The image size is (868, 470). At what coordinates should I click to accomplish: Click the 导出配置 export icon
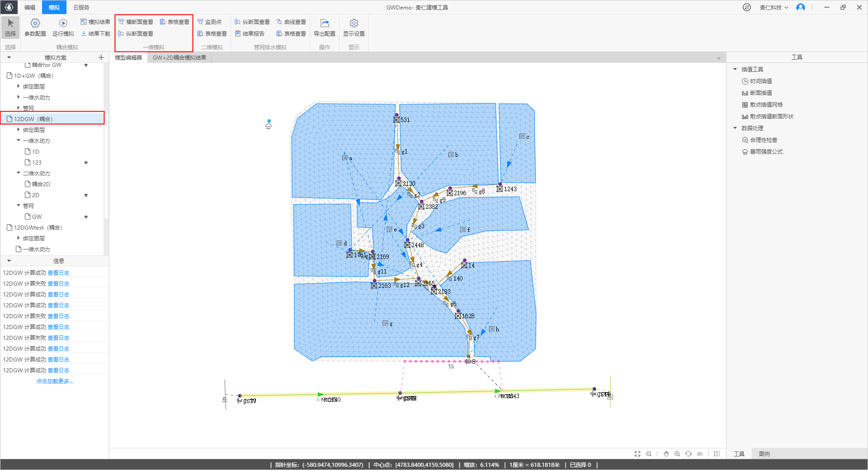tap(325, 23)
